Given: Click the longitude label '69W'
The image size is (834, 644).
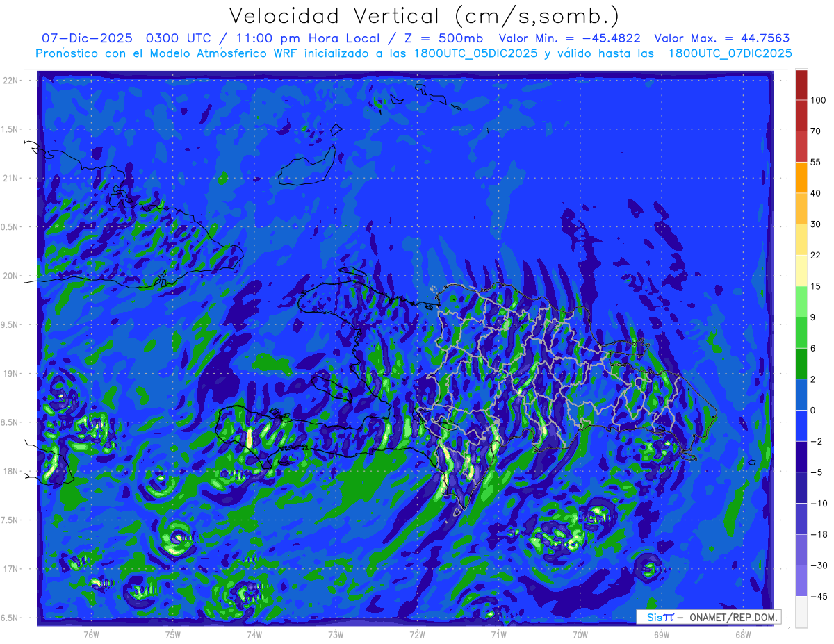Looking at the screenshot, I should (x=662, y=634).
